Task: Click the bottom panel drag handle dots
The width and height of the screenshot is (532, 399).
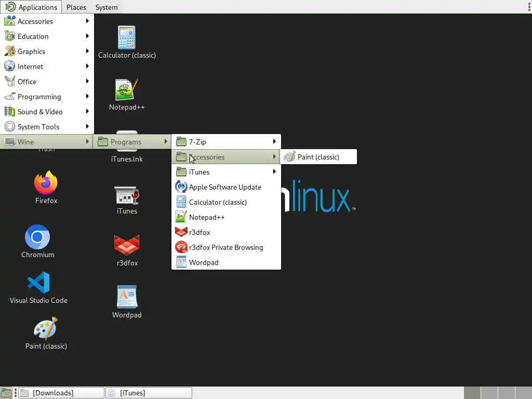Action: [15, 393]
